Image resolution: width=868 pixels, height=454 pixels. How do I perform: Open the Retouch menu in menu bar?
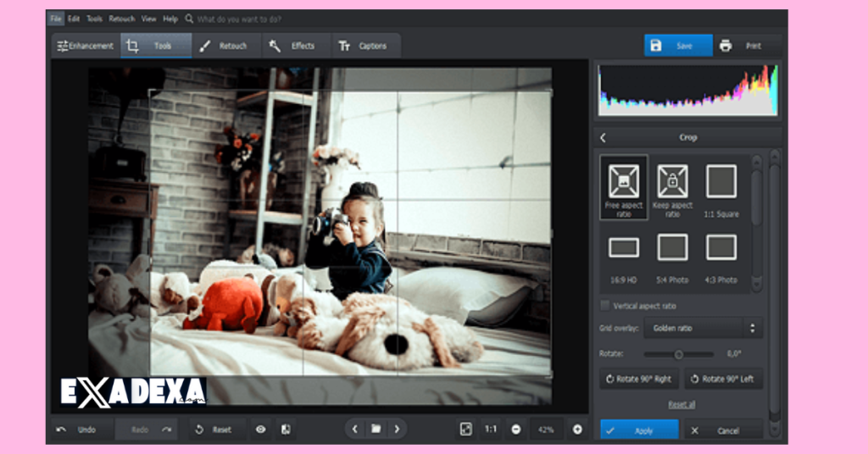point(122,19)
